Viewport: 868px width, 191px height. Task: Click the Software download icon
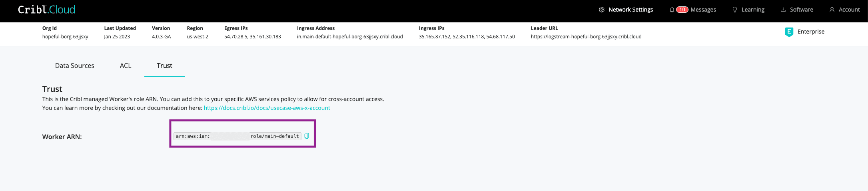point(783,10)
